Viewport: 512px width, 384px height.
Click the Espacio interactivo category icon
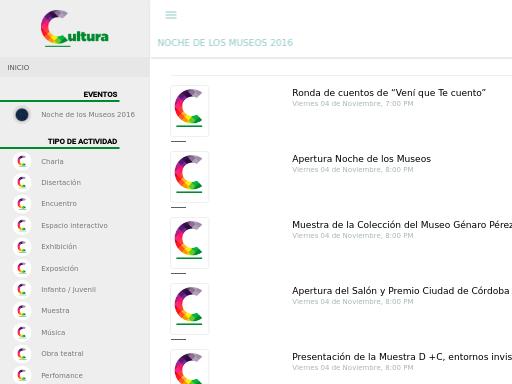[22, 226]
